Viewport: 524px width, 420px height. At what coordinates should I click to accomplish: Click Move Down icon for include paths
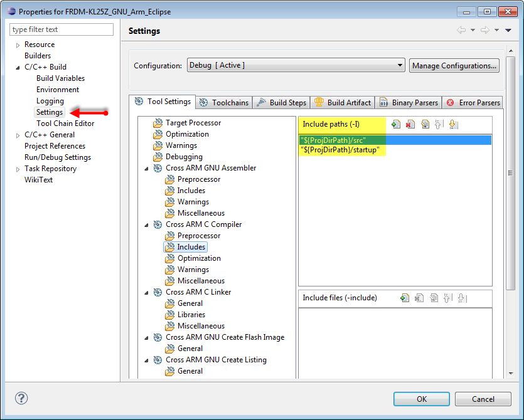pos(453,124)
